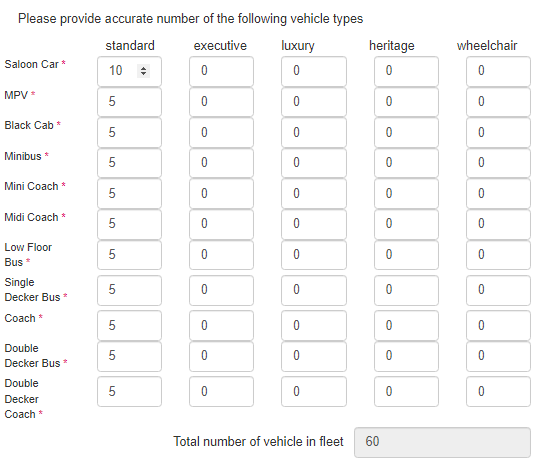Click the Saloon Car executive field
543x464 pixels.
(x=221, y=71)
